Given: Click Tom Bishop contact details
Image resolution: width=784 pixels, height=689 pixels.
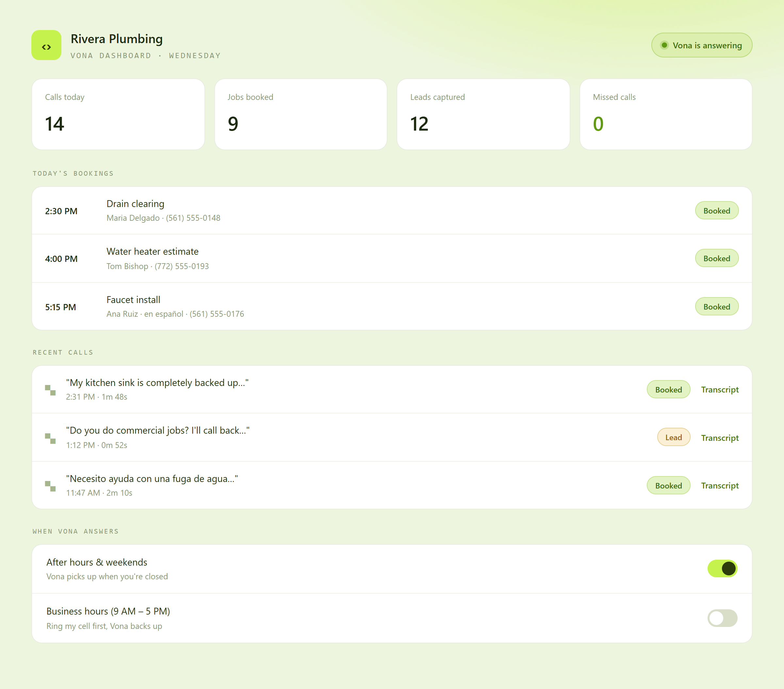Looking at the screenshot, I should 158,266.
